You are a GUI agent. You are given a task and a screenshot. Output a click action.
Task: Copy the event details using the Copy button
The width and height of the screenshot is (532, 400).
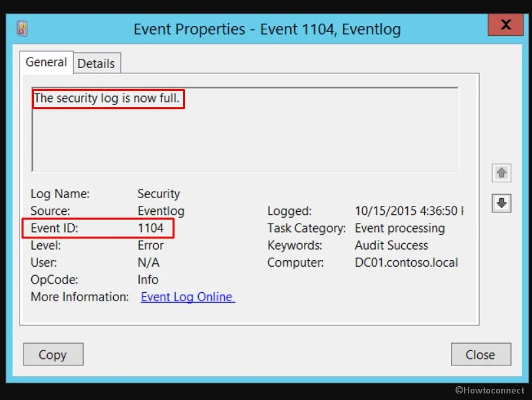[x=52, y=354]
